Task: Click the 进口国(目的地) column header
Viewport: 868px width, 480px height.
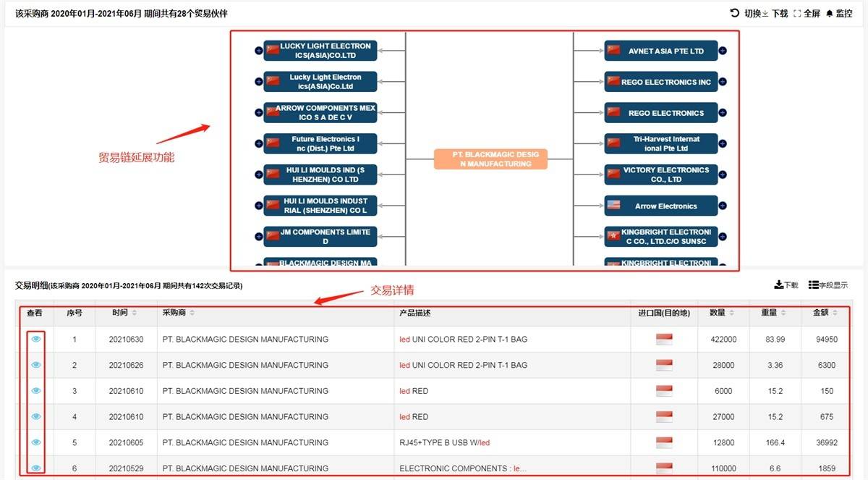Action: pos(664,313)
